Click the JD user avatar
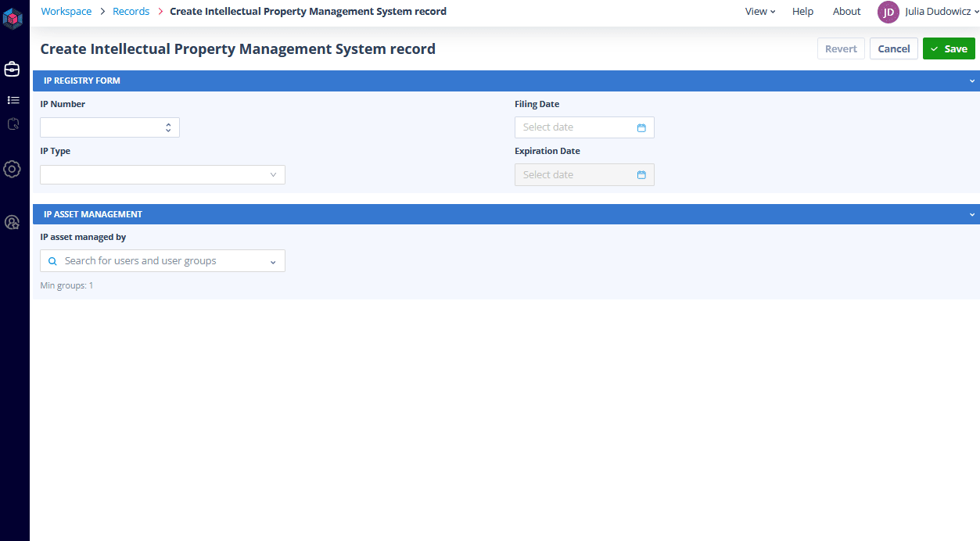 tap(888, 12)
